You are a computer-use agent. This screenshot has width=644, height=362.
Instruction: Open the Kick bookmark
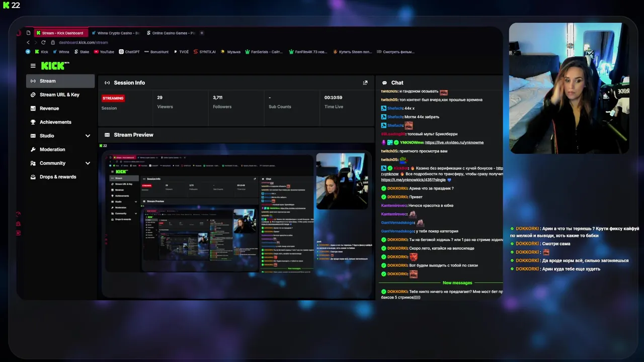tap(41, 52)
